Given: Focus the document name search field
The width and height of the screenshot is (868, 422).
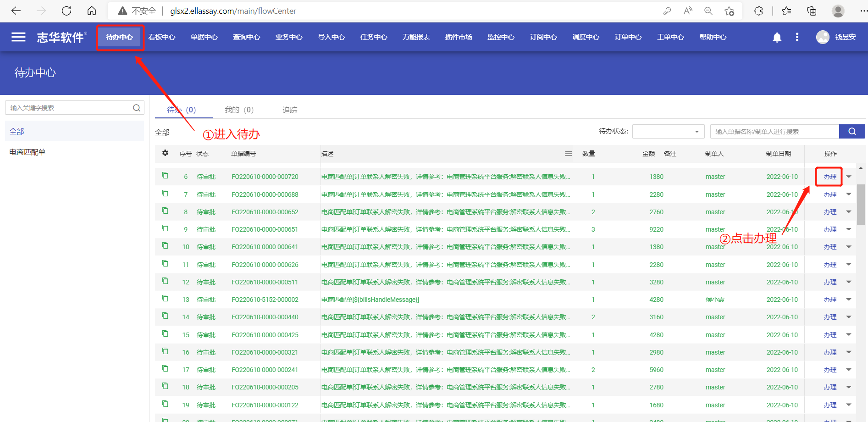Looking at the screenshot, I should [774, 132].
